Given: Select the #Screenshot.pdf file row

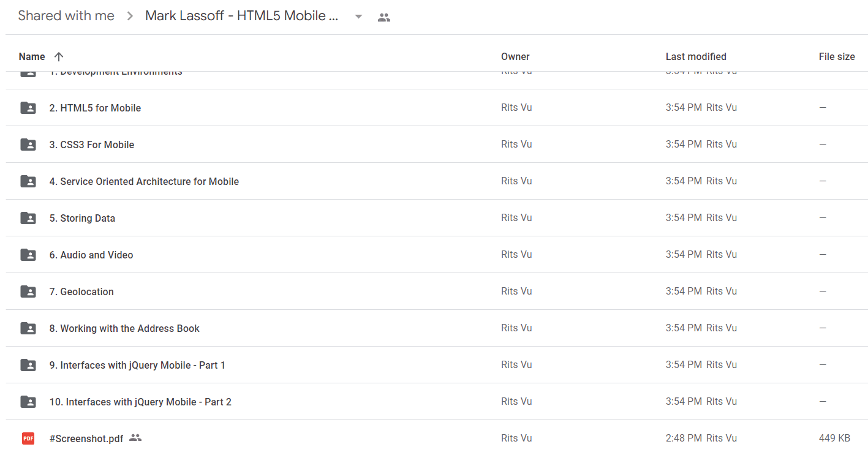Looking at the screenshot, I should pyautogui.click(x=437, y=438).
